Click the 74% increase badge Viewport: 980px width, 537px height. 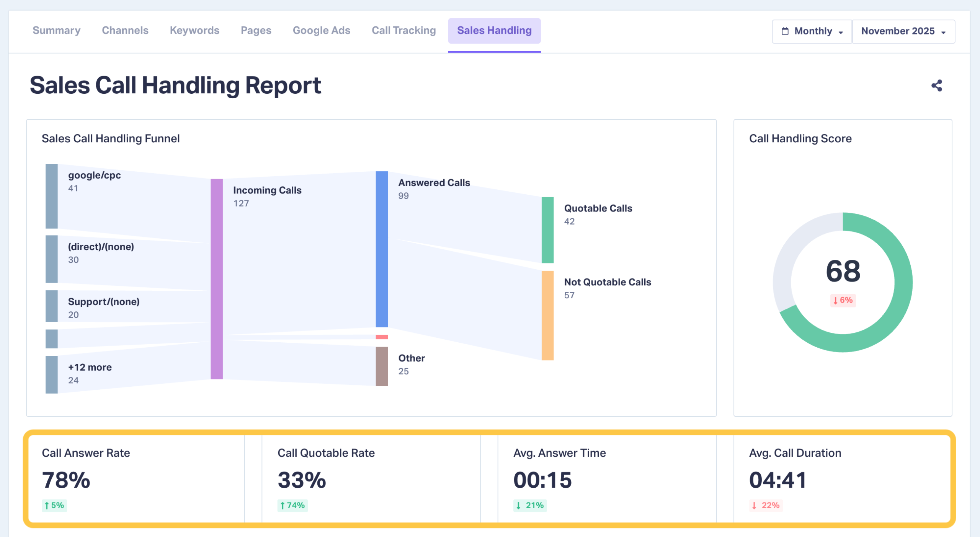292,505
